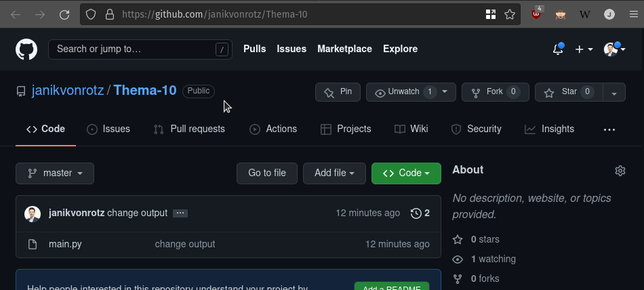Open Issues in top navigation

(x=291, y=49)
